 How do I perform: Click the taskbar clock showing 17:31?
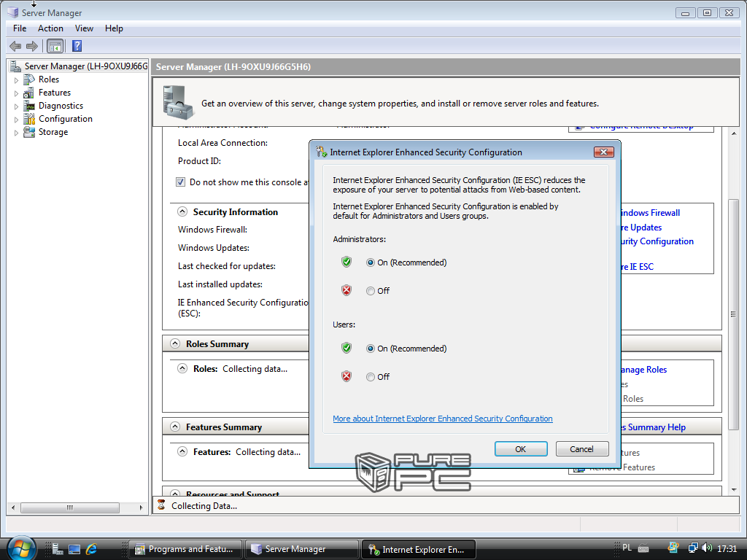727,548
